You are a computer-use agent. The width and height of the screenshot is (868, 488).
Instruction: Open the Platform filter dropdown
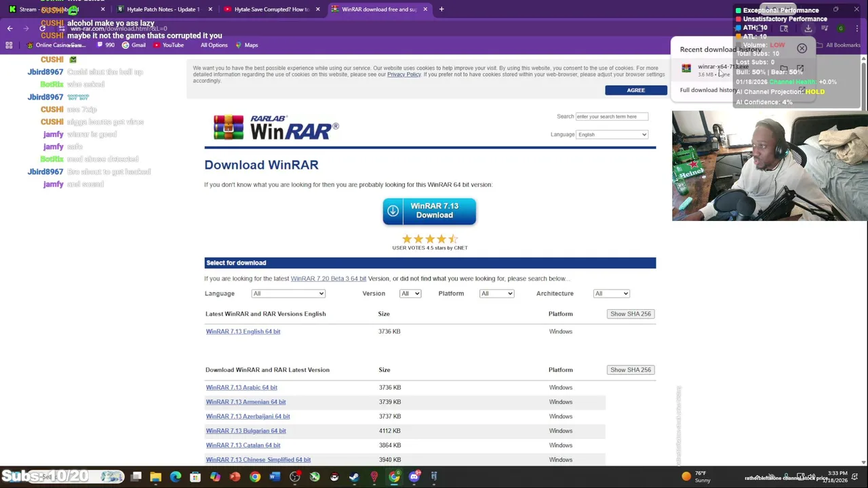point(496,293)
